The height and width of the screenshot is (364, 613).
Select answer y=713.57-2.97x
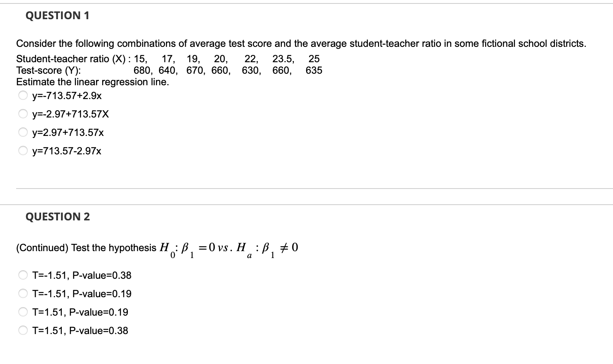[x=22, y=151]
